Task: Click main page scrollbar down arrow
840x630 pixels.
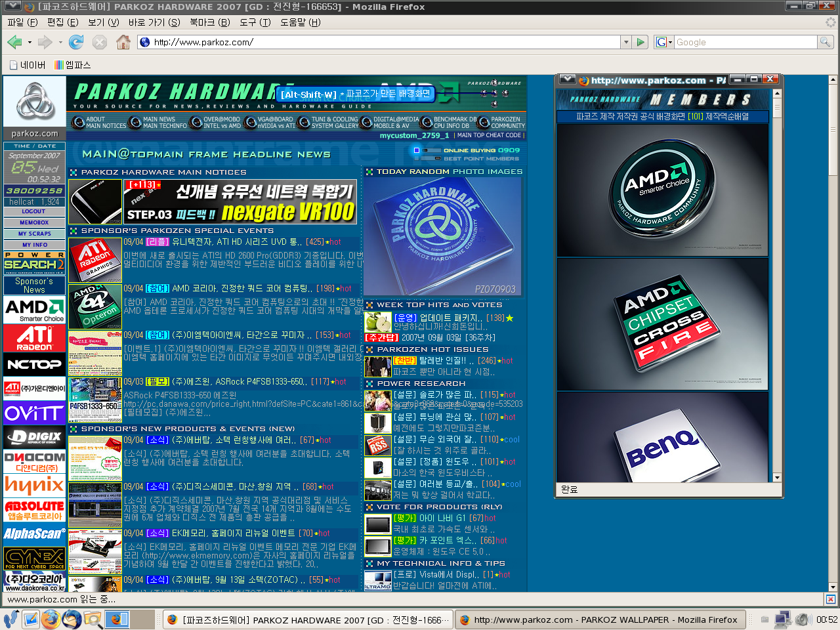Action: coord(833,587)
